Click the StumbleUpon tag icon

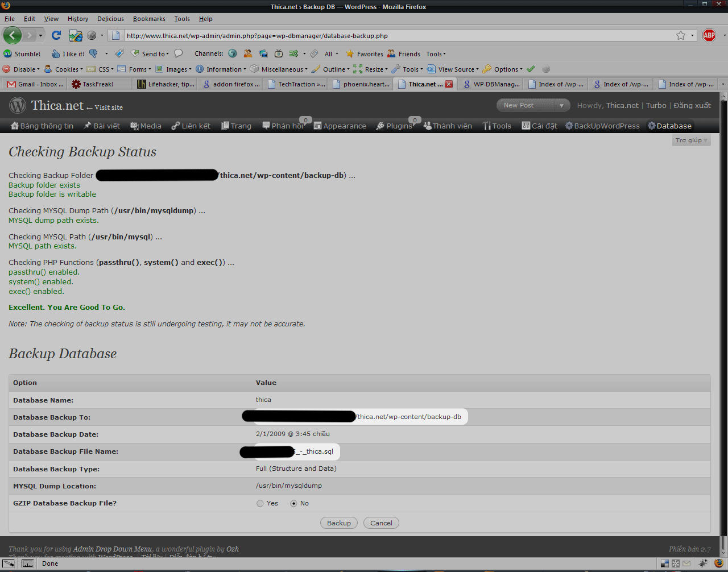(x=119, y=53)
